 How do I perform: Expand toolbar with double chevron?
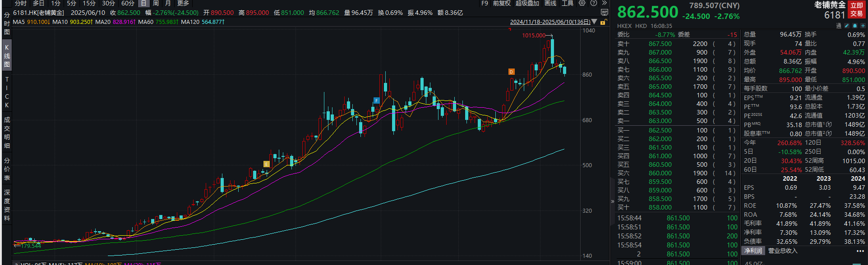[605, 3]
